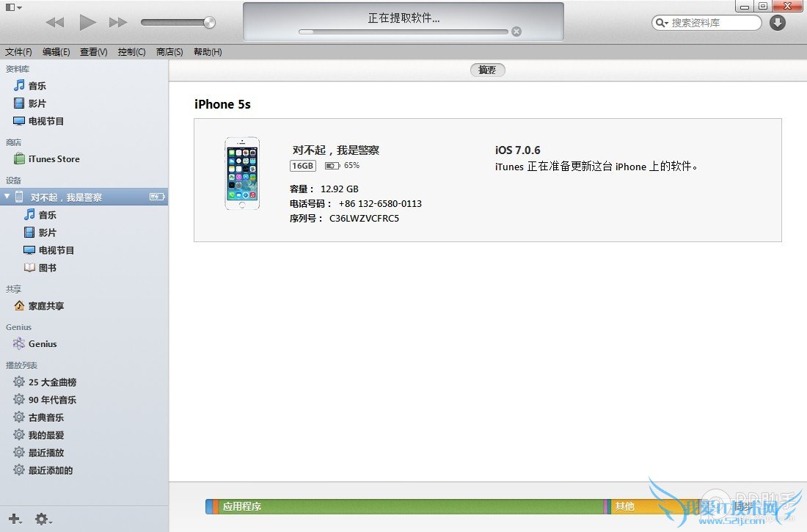Create a new playlist with the plus icon
Image resolution: width=807 pixels, height=532 pixels.
(15, 519)
